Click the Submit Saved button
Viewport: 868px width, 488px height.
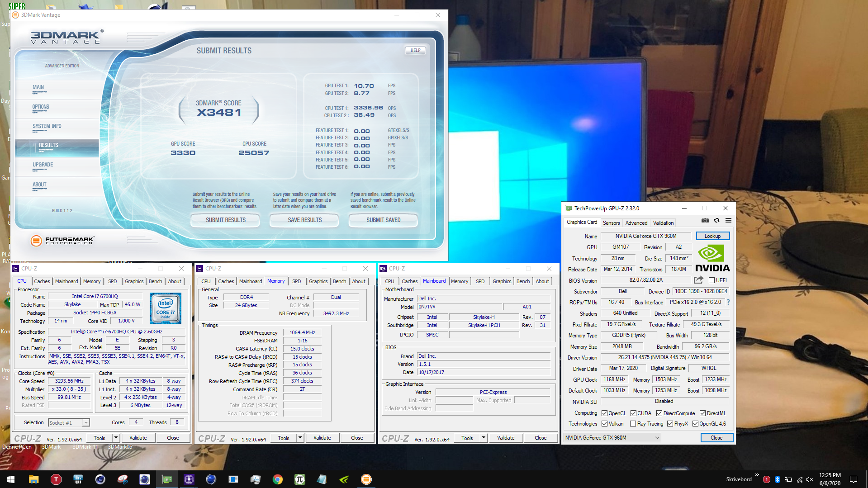(x=383, y=220)
